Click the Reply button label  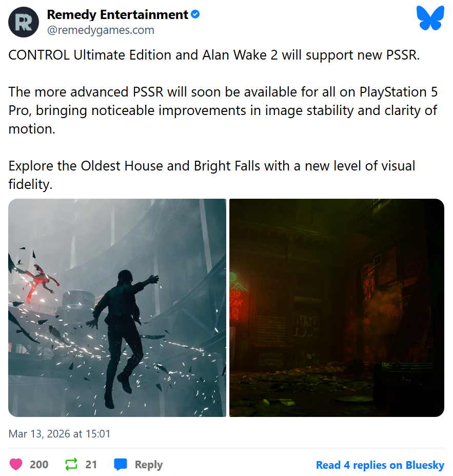(x=149, y=465)
